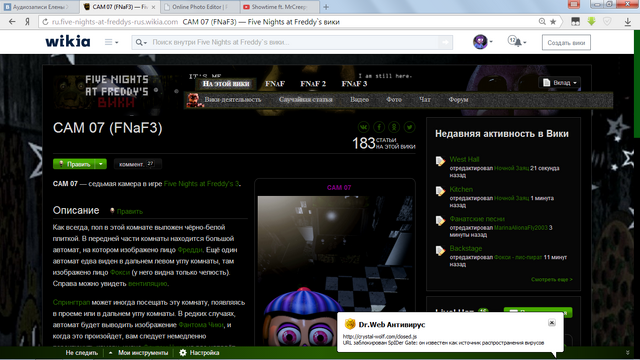Image resolution: width=640 pixels, height=360 pixels.
Task: Click browser bookmark star icon
Action: coord(553,22)
